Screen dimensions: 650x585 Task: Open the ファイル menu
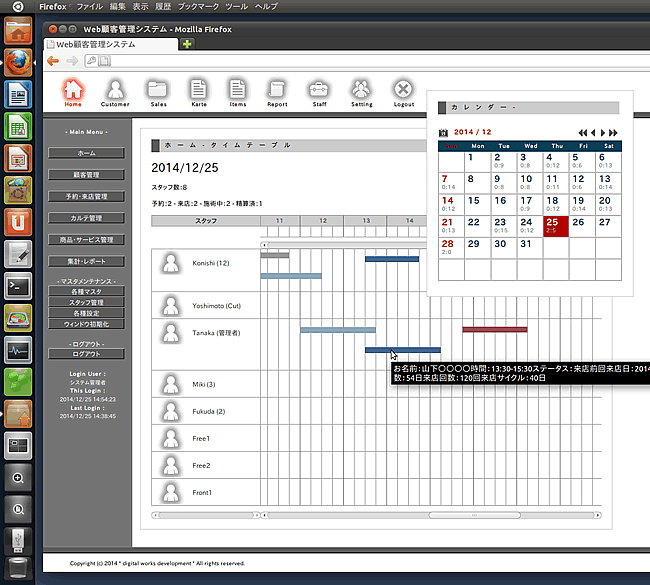click(x=90, y=7)
